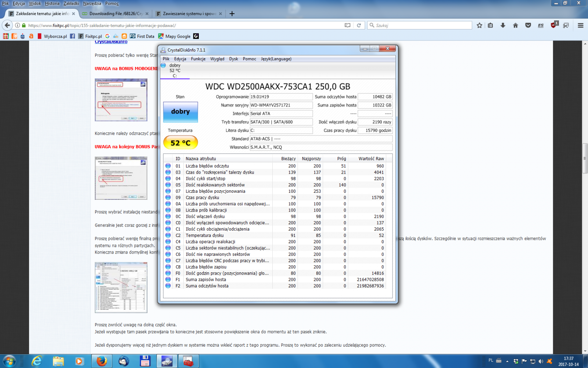This screenshot has width=588, height=368.
Task: Open CrystalDiskInfo Edycja menu
Action: [180, 59]
